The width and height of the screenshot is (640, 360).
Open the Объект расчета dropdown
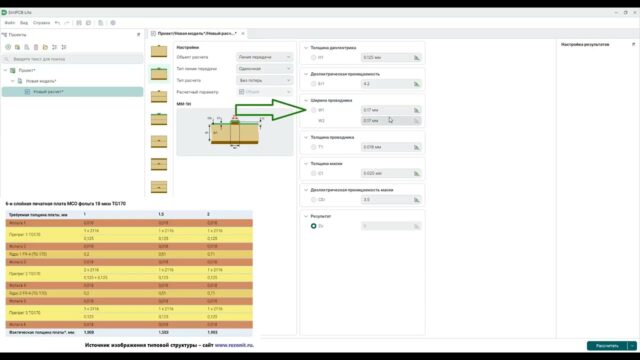264,57
